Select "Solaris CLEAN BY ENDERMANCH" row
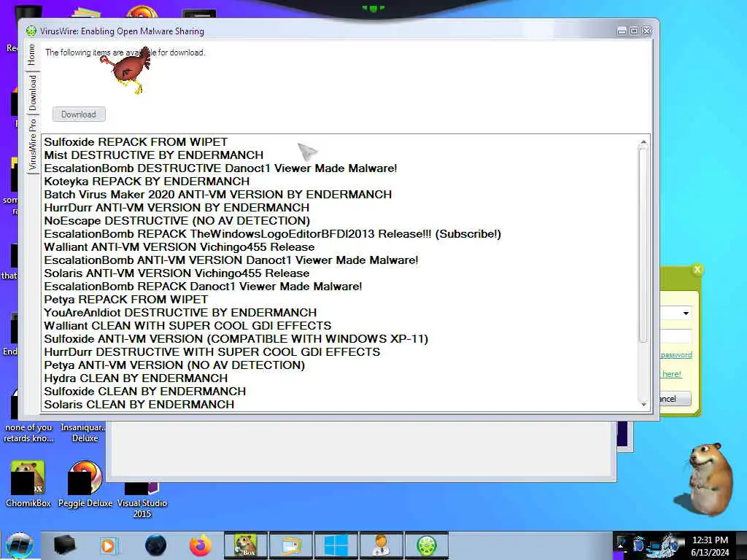Screen dimensions: 747x560 [x=340, y=404]
